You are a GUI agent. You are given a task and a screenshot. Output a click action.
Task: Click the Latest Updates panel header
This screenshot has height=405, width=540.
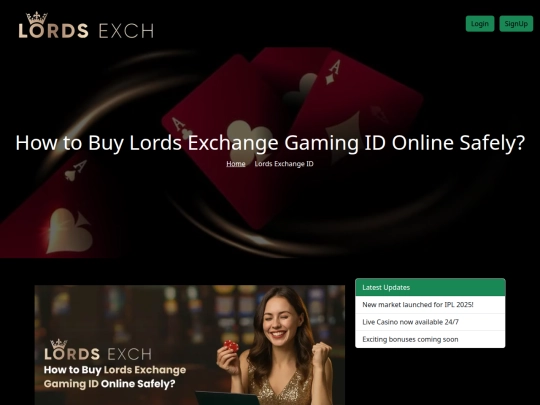pos(430,287)
